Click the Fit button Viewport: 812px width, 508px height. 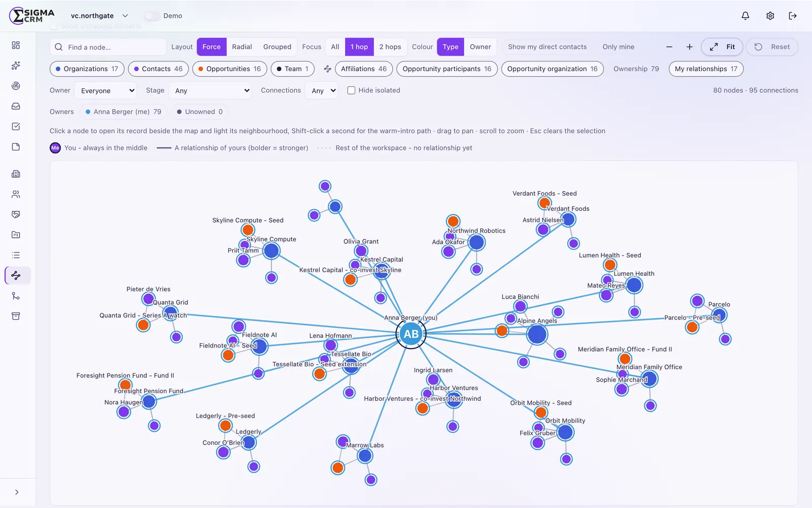point(722,47)
